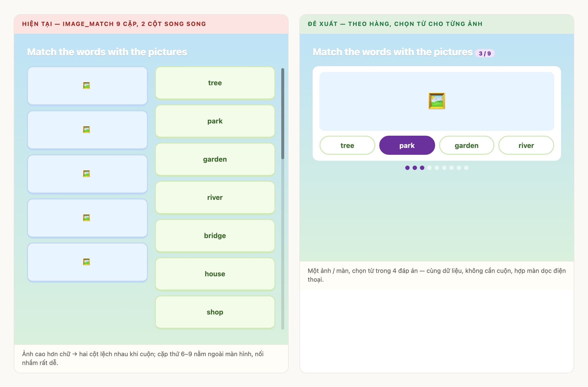Choose the 'bridge' word card

click(x=215, y=236)
